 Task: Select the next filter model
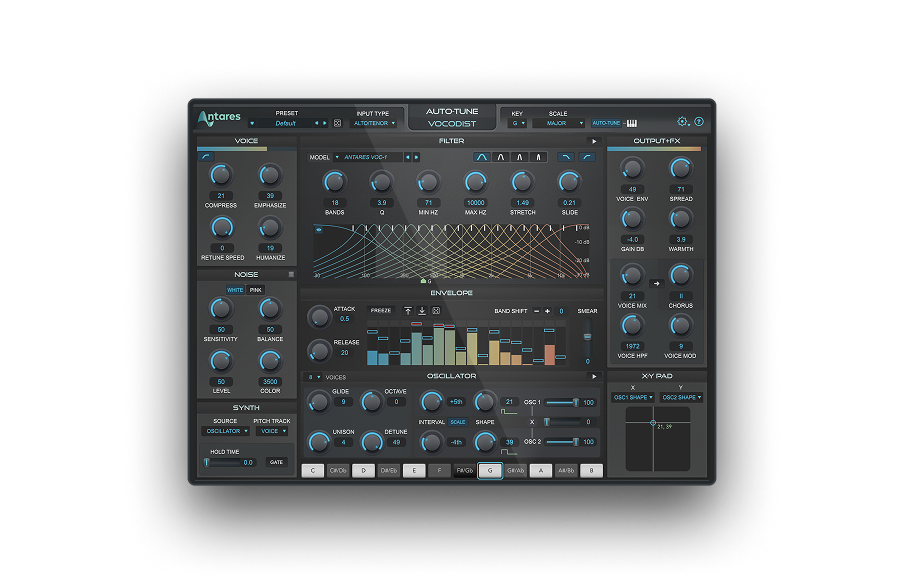point(416,157)
